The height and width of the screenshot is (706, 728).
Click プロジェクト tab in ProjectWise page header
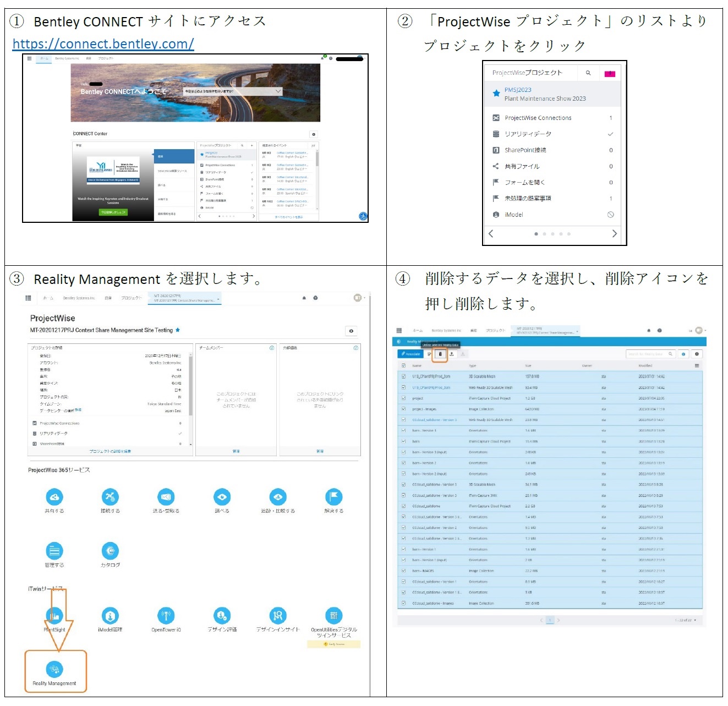[132, 298]
